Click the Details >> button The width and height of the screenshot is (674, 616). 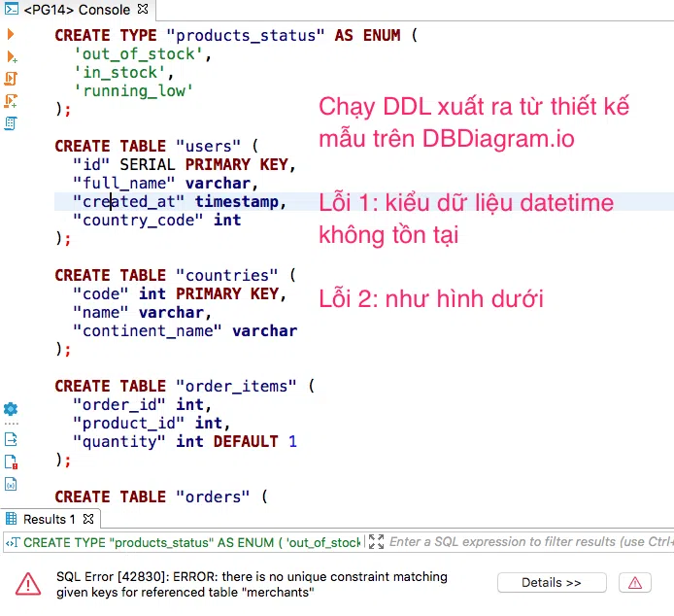[551, 583]
